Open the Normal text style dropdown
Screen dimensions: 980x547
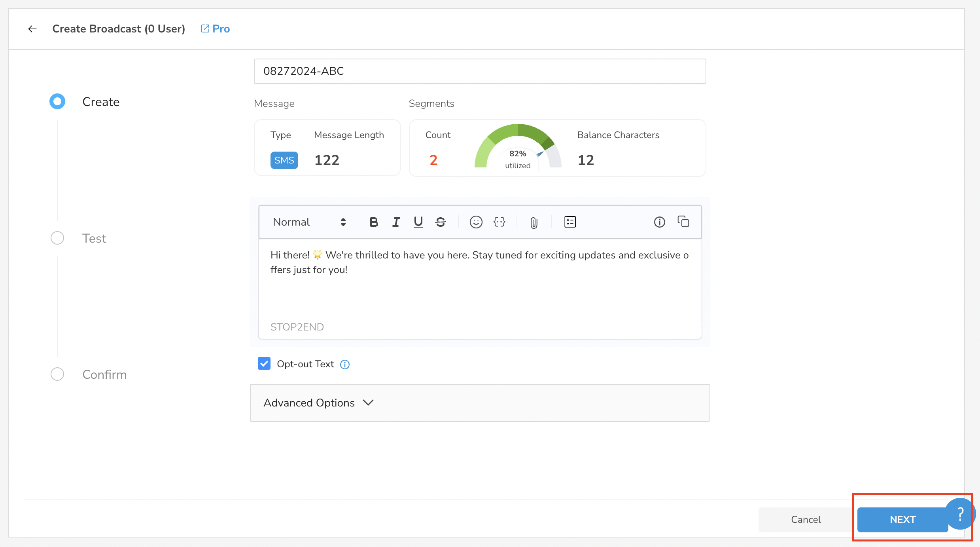click(309, 222)
